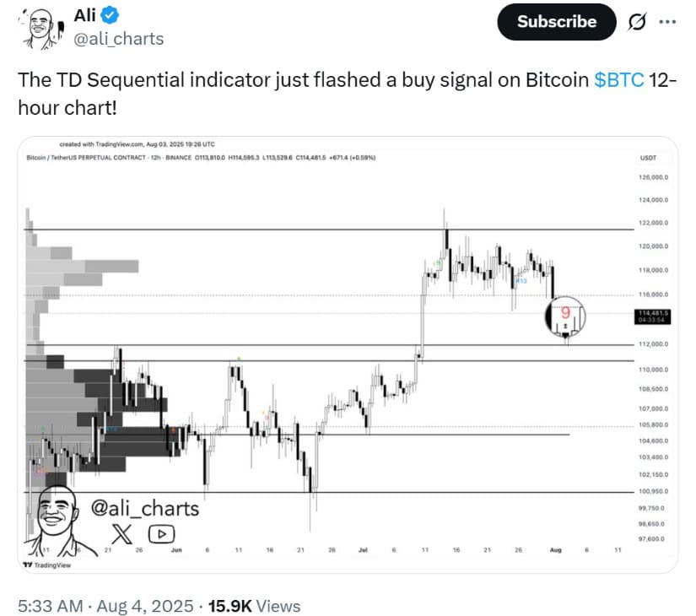Image resolution: width=696 pixels, height=616 pixels.
Task: Click the 15.9K Views count
Action: pos(254,606)
